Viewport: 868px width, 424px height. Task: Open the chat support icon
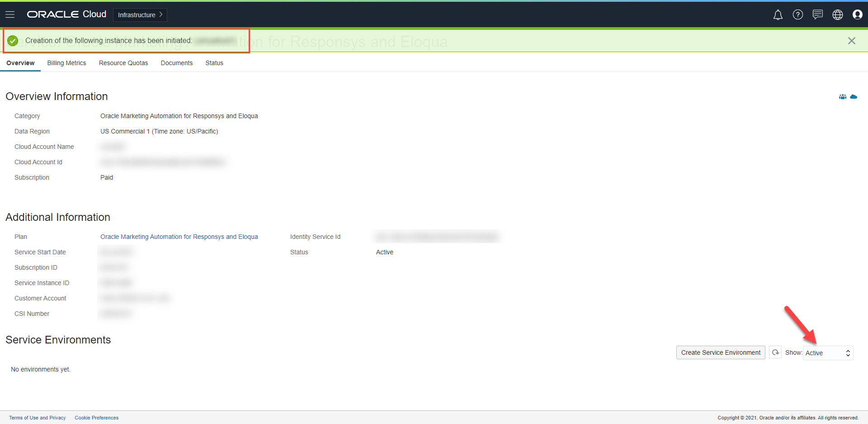(817, 15)
